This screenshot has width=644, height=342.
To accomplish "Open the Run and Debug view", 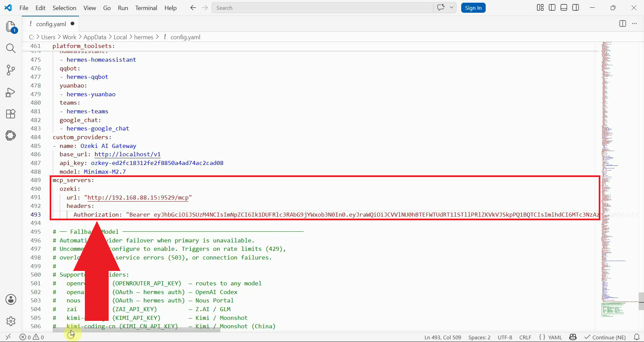I will pyautogui.click(x=11, y=92).
